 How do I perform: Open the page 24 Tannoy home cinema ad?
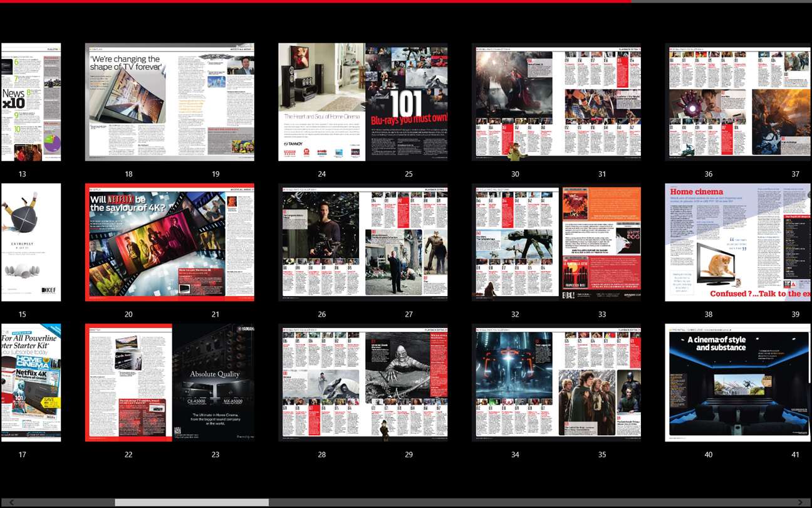coord(321,102)
